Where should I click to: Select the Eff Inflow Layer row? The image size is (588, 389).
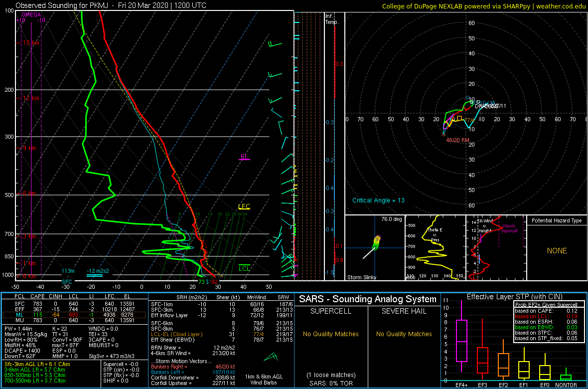tap(221, 315)
